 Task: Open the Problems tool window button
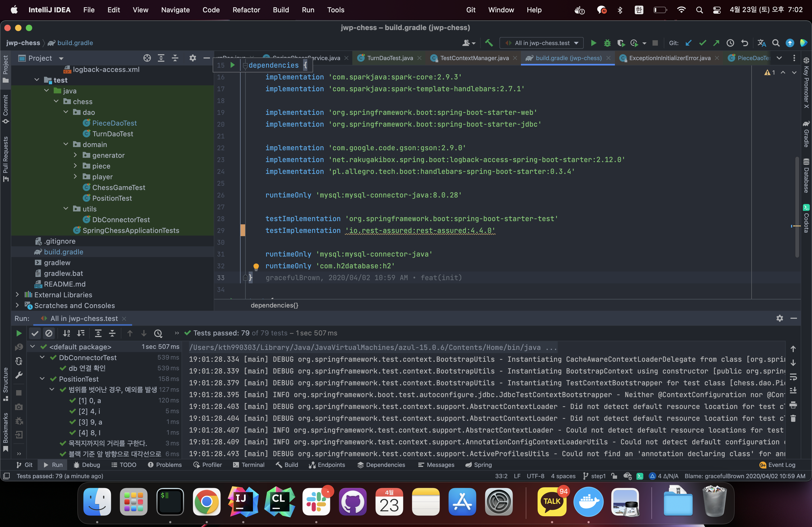tap(165, 465)
